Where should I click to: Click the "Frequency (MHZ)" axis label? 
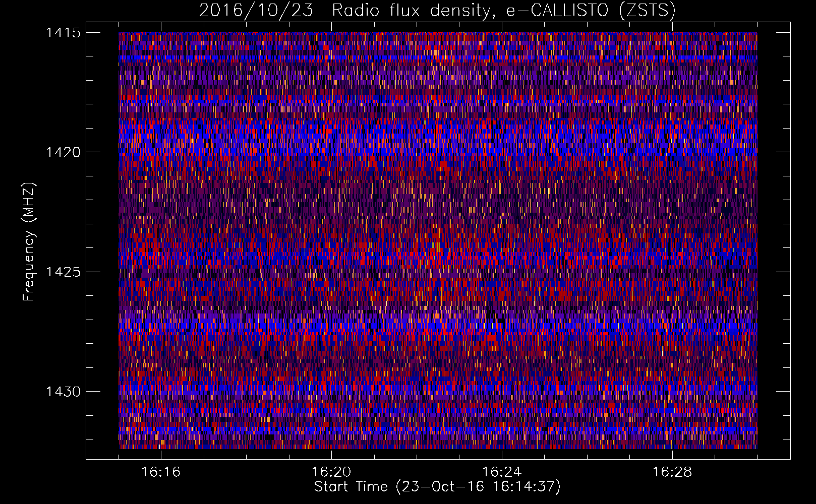[29, 242]
